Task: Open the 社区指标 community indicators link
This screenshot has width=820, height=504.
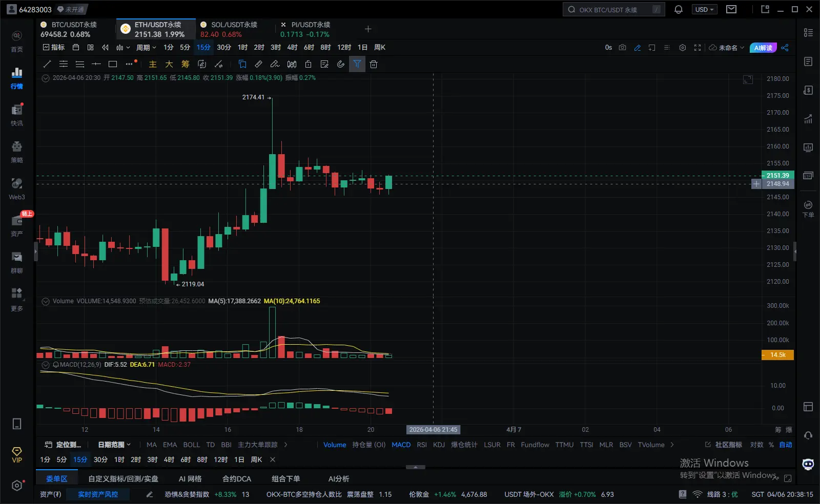Action: click(x=724, y=445)
